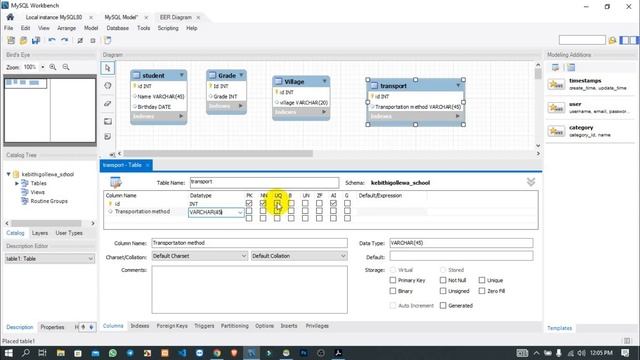Switch to the Properties tab

(52, 327)
